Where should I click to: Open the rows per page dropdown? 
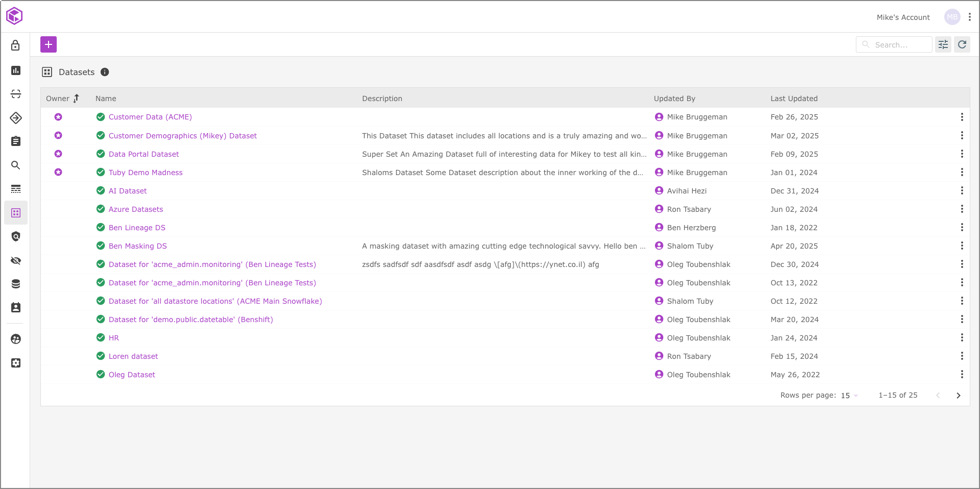point(849,396)
